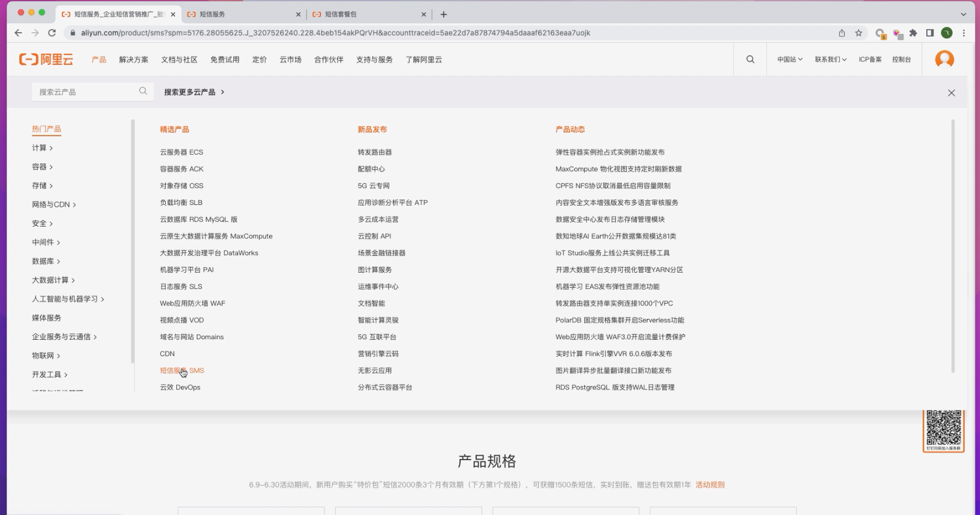Go back with browser back arrow
This screenshot has height=515, width=980.
pos(18,33)
